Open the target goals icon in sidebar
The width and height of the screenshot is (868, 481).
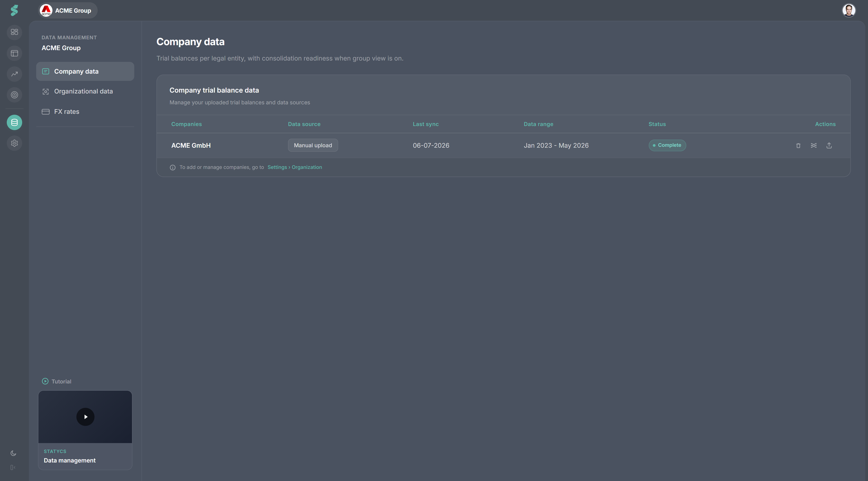click(14, 95)
